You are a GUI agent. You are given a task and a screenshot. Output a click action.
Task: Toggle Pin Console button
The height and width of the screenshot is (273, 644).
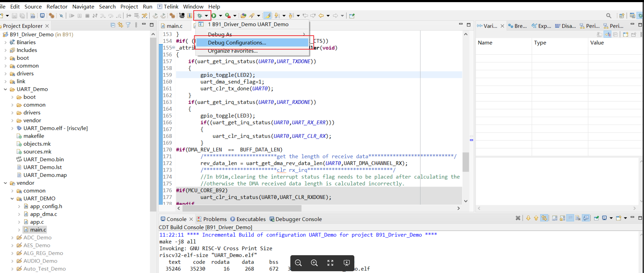pyautogui.click(x=596, y=218)
